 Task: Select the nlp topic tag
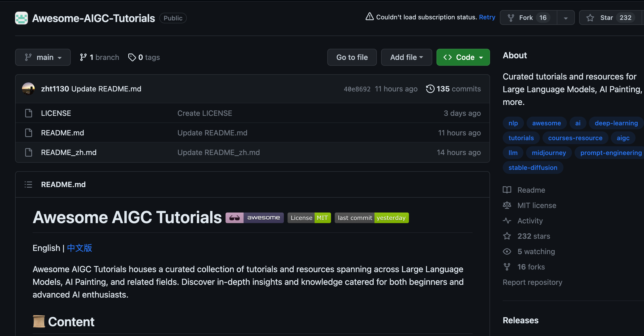(513, 123)
